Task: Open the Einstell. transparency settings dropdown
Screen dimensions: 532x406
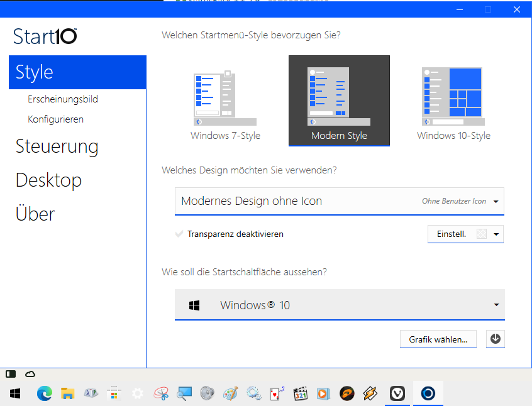Action: (x=465, y=234)
